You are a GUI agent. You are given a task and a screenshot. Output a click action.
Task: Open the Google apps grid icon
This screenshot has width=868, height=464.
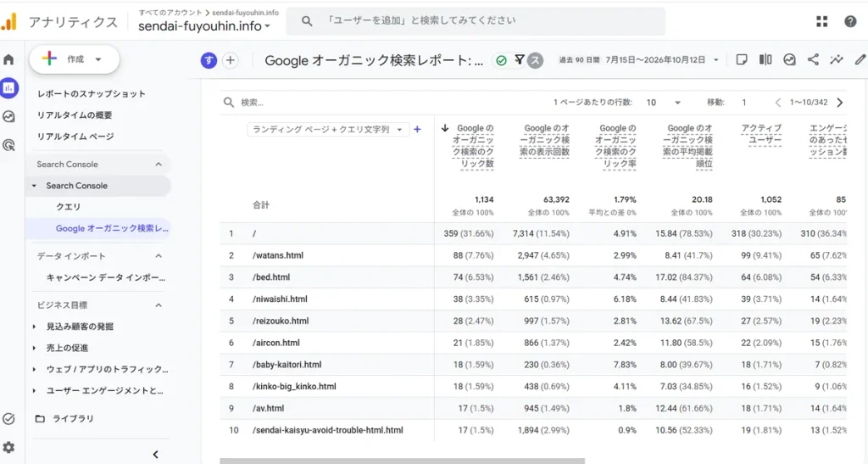click(822, 21)
